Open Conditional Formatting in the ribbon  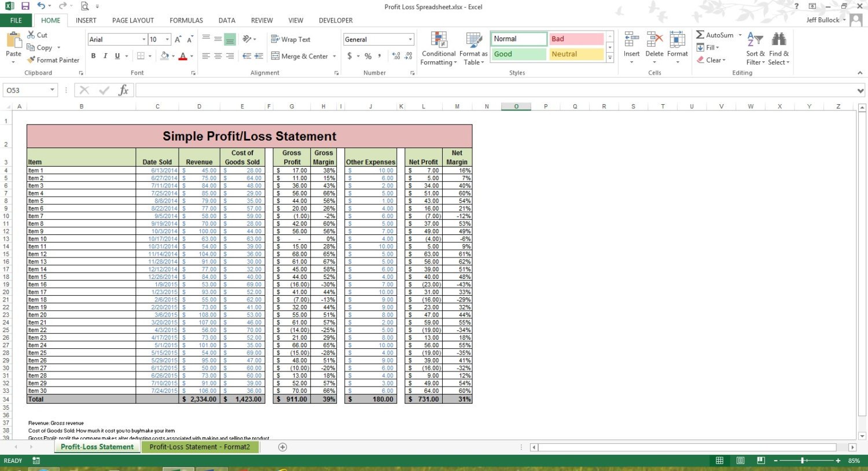(439, 49)
